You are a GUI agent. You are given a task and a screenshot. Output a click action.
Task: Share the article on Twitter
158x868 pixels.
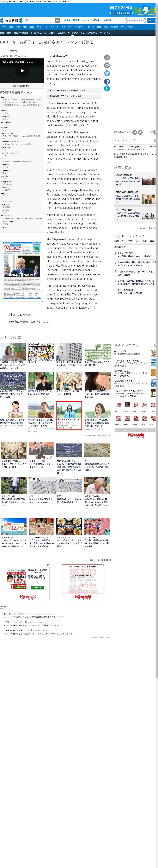(x=107, y=73)
